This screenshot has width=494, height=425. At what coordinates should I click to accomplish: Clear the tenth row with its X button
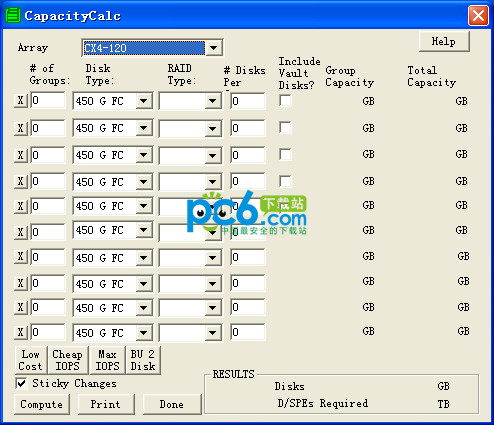(21, 332)
